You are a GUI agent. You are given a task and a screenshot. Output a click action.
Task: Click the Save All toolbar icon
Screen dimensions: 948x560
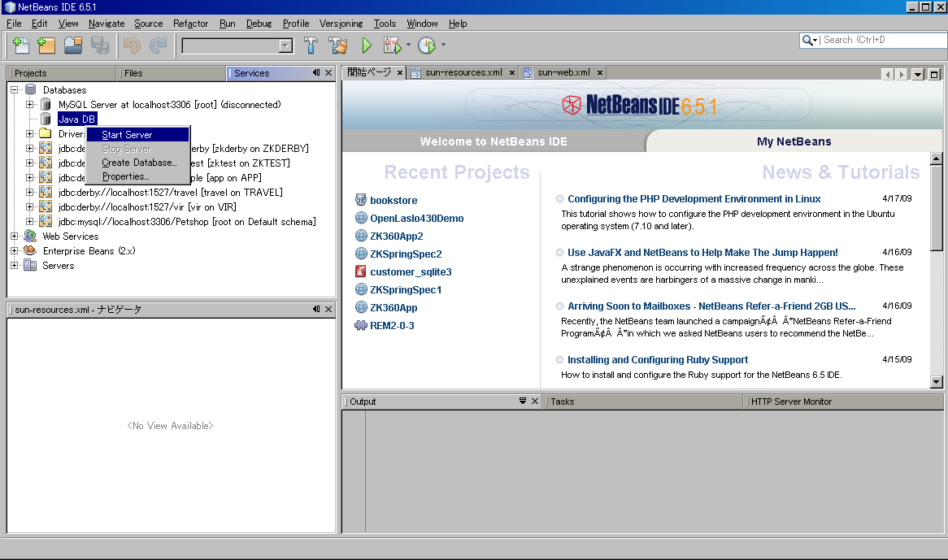coord(100,46)
